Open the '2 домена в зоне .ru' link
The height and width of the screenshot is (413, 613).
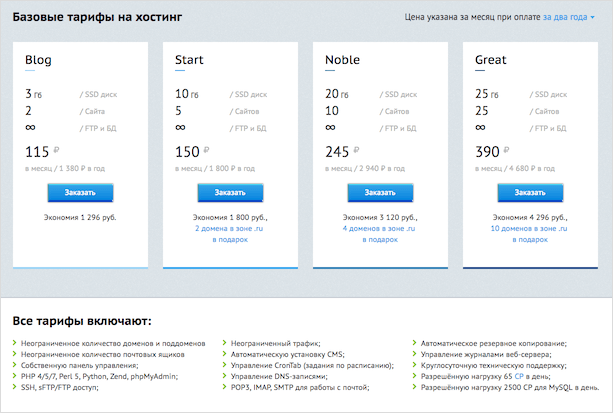[x=230, y=229]
